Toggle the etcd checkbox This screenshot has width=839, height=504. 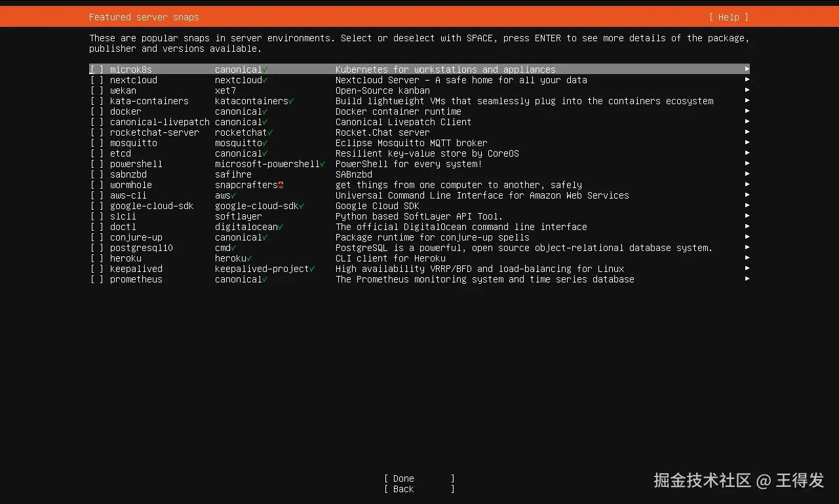[97, 153]
